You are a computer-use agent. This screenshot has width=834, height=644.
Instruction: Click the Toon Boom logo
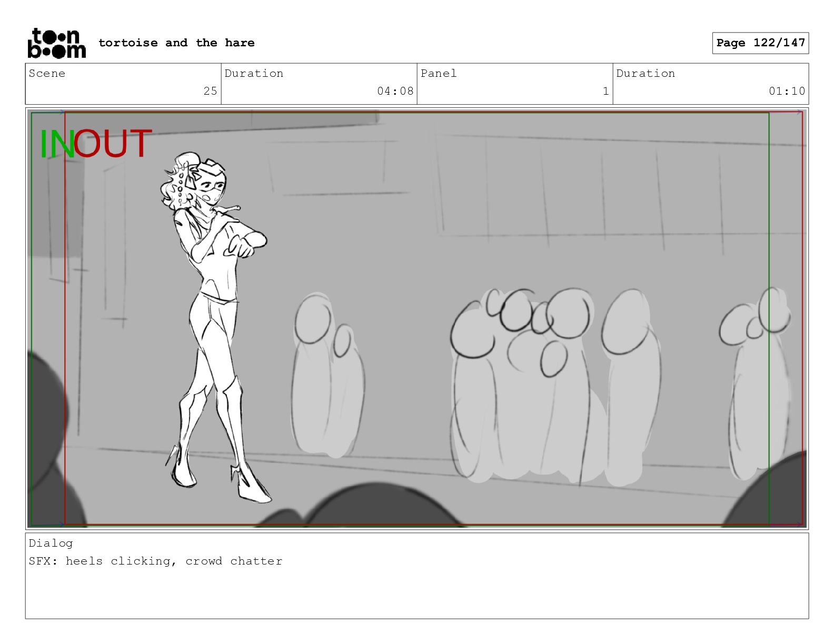[56, 43]
